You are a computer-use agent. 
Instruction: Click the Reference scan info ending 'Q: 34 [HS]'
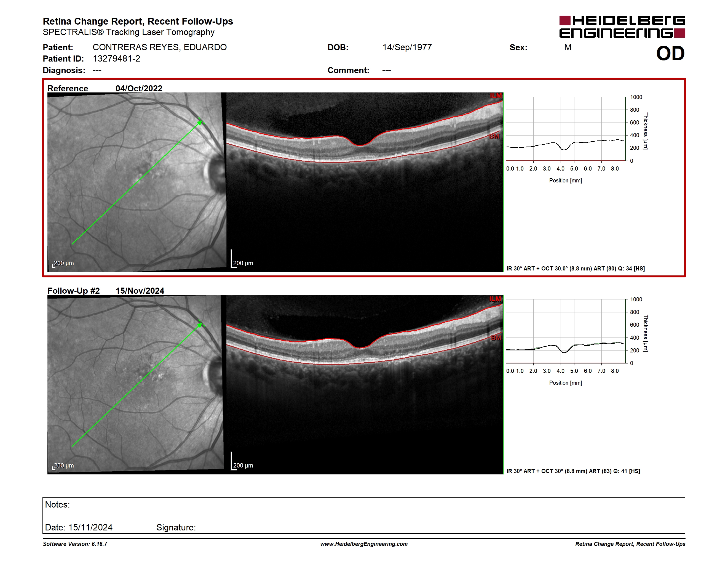(x=576, y=269)
